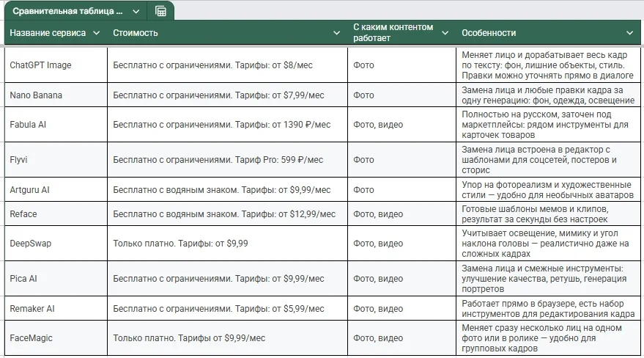This screenshot has height=358, width=644.
Task: Select the FaceMagic service name cell
Action: [56, 338]
